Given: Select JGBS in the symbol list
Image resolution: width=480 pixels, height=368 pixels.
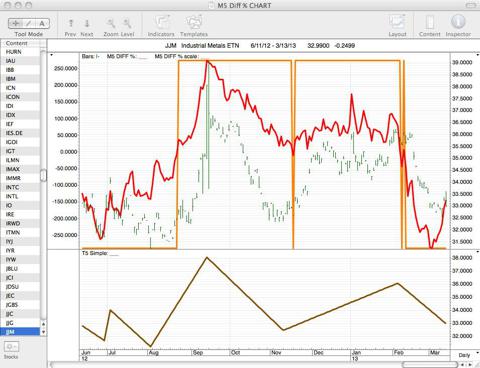Looking at the screenshot, I should (x=20, y=305).
